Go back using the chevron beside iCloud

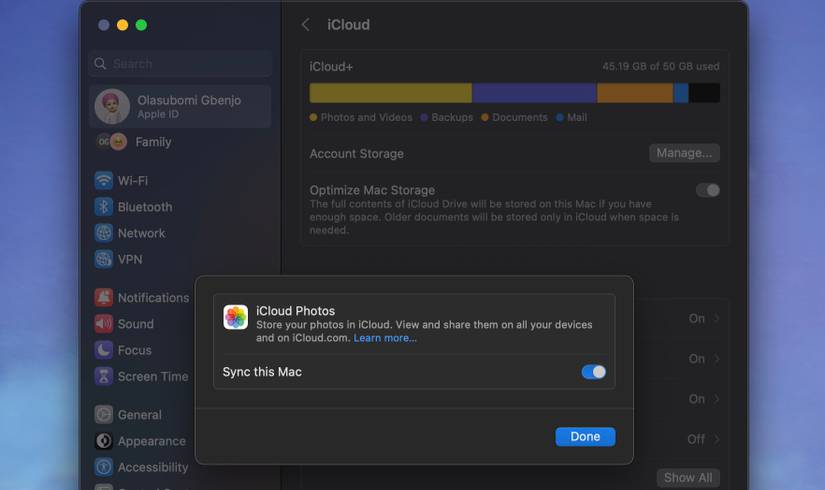click(306, 25)
